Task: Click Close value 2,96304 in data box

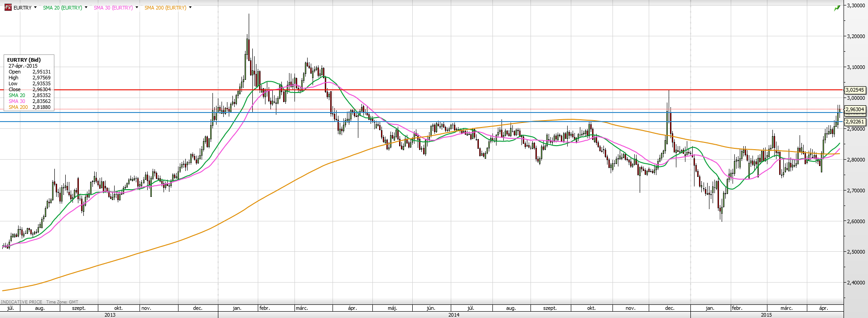Action: click(42, 89)
